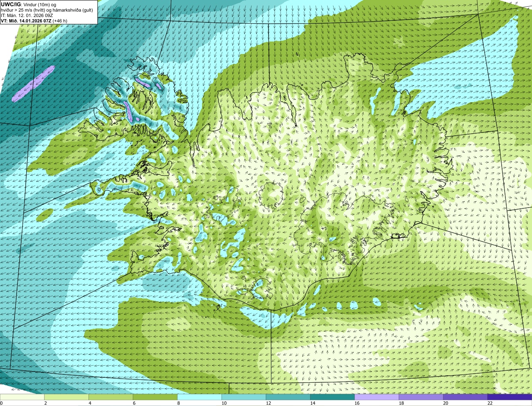Click the legend scale label "2"
Screen dimensions: 532x406
45,403
